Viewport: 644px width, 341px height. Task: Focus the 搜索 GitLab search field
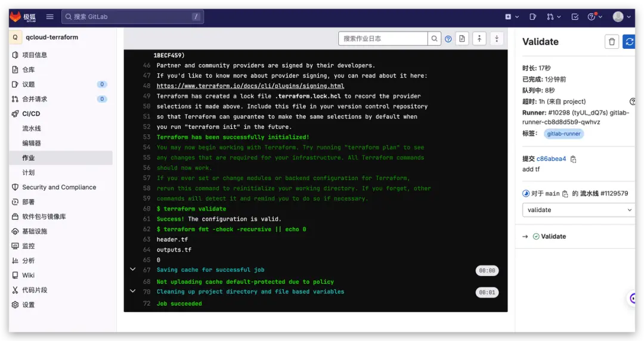click(132, 17)
